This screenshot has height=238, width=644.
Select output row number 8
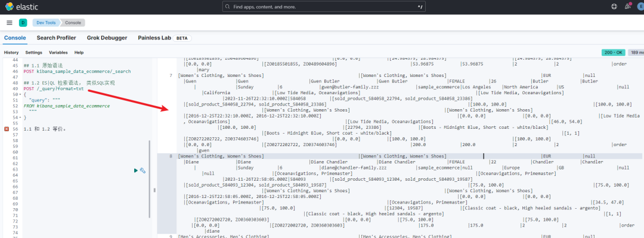click(171, 156)
